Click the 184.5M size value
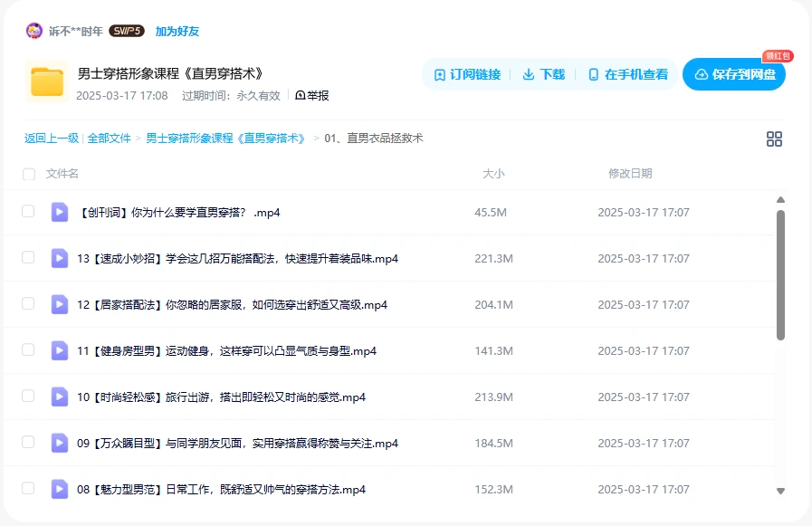The width and height of the screenshot is (812, 526). pyautogui.click(x=493, y=444)
